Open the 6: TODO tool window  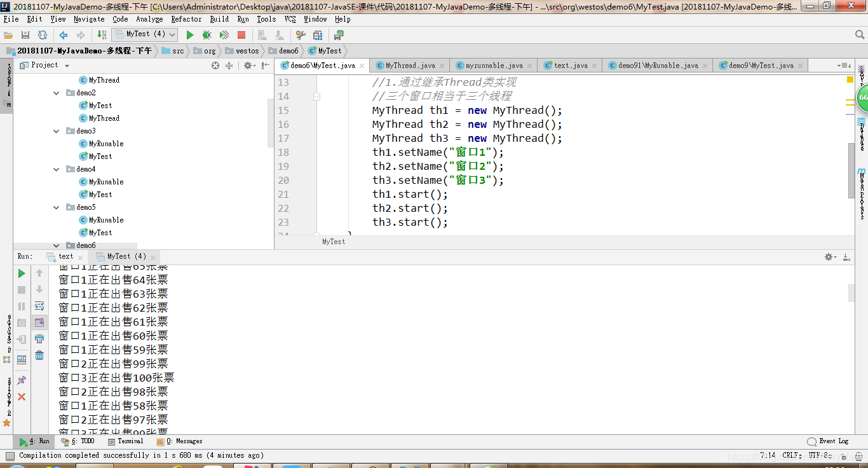point(78,441)
